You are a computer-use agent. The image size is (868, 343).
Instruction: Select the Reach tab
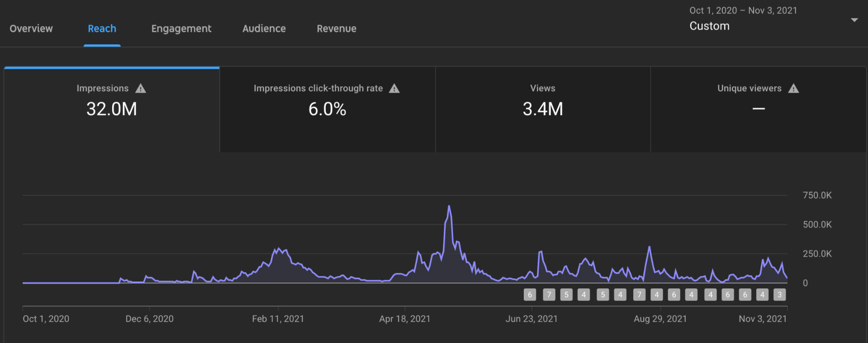click(x=102, y=28)
